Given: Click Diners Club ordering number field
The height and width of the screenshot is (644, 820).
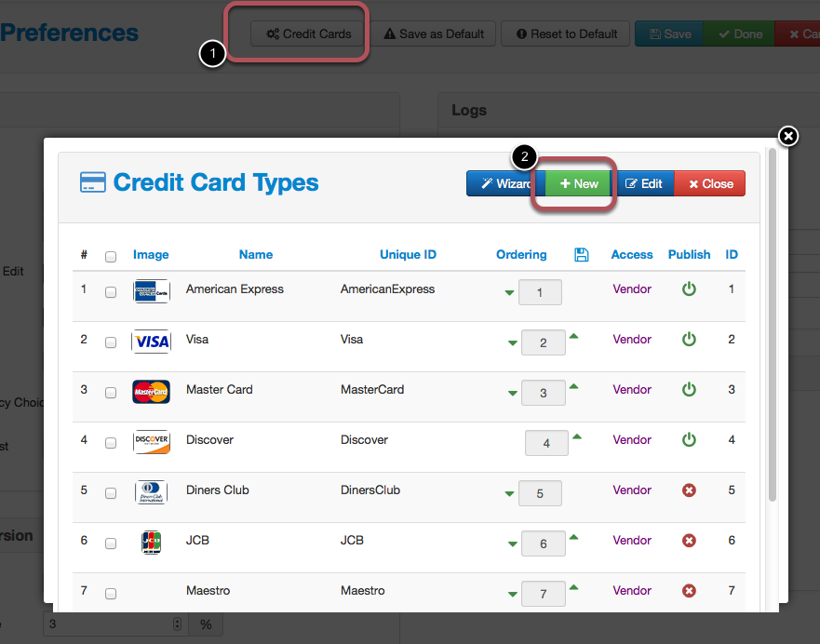Looking at the screenshot, I should click(540, 493).
